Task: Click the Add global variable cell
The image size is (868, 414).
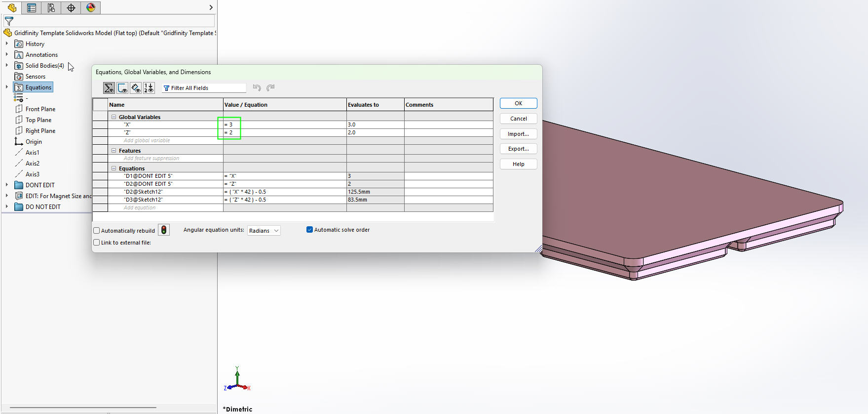Action: tap(165, 140)
